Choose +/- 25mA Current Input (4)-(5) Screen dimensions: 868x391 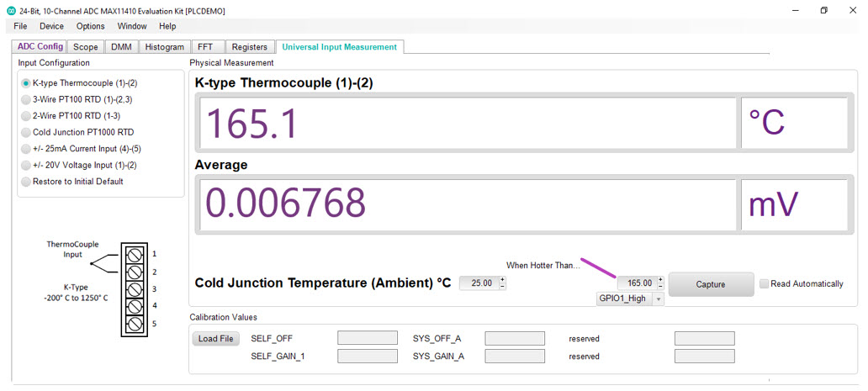[82, 149]
